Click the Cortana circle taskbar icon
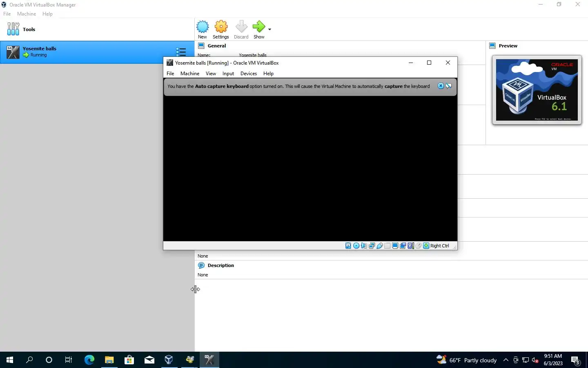588x368 pixels. point(49,360)
